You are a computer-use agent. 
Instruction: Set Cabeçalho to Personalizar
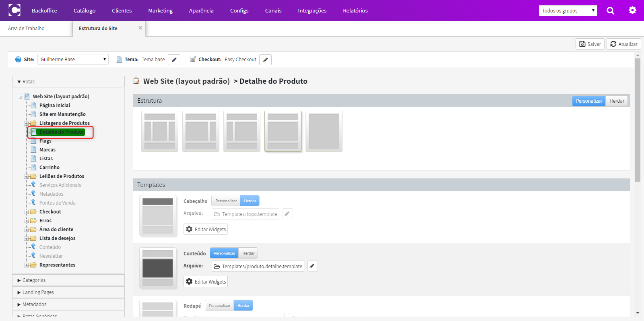click(x=226, y=201)
